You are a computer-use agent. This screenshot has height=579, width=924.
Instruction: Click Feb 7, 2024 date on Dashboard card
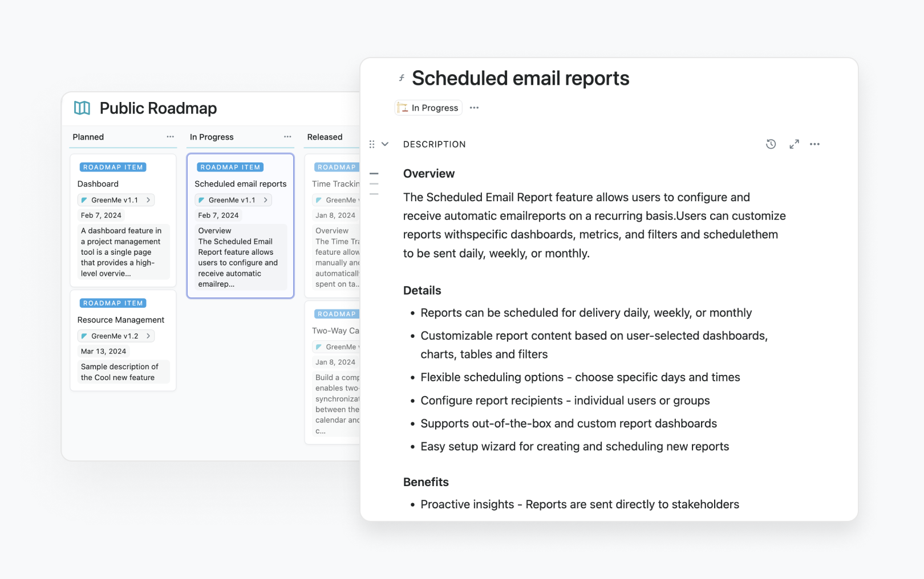click(x=101, y=215)
